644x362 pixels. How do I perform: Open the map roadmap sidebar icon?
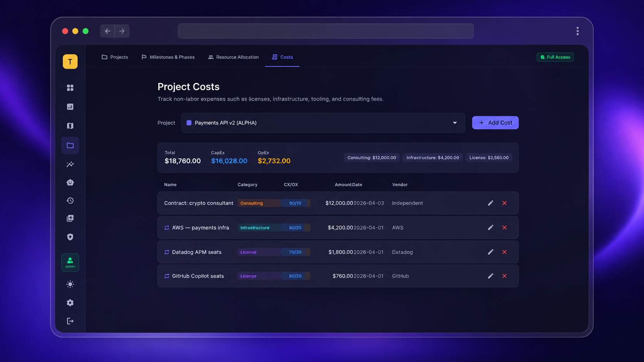click(x=70, y=126)
